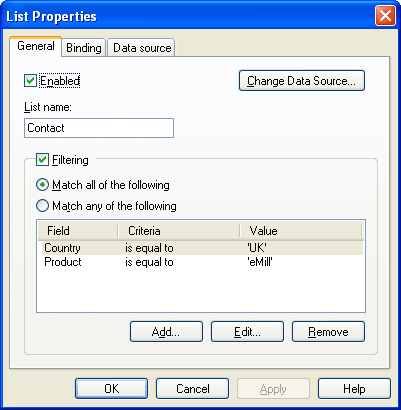Open the Edit filter dialog

247,332
